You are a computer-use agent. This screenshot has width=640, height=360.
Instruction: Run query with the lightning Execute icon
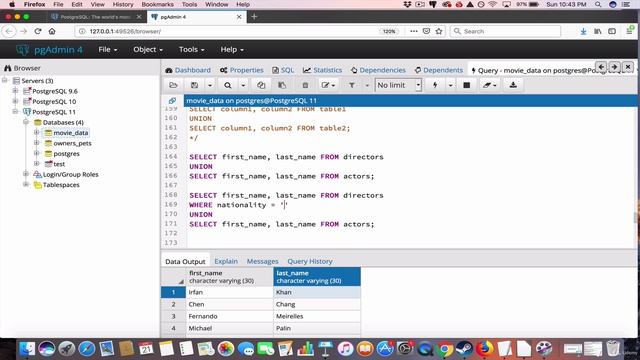435,85
